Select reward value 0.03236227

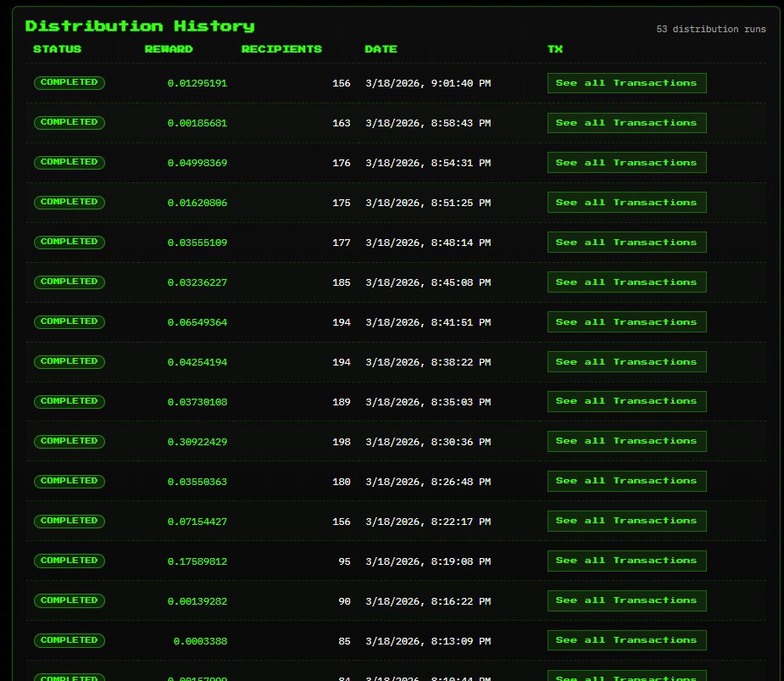[197, 282]
